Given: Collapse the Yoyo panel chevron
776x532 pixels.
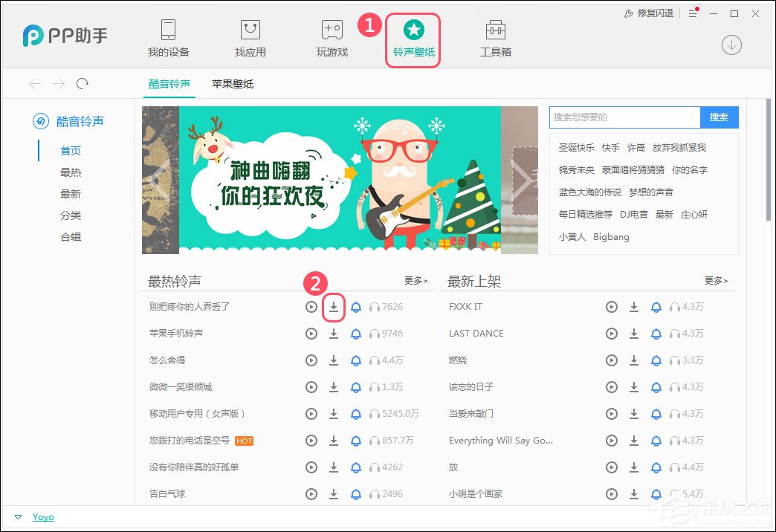Looking at the screenshot, I should click(19, 516).
